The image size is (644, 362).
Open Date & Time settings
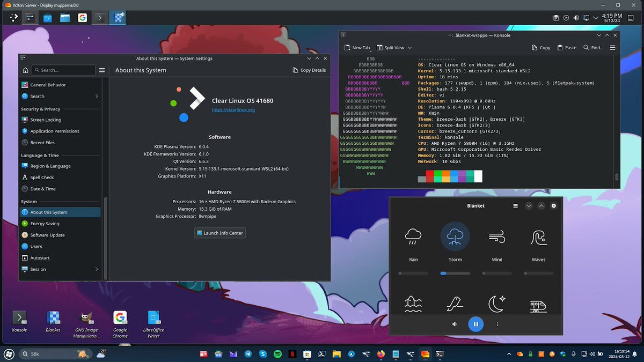tap(60, 189)
